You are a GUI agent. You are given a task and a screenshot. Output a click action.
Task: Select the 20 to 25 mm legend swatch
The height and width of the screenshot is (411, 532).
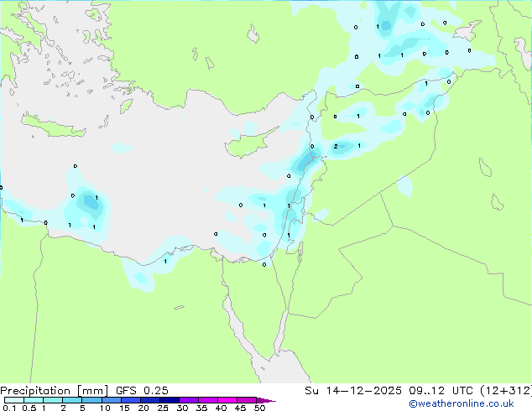pyautogui.click(x=150, y=400)
